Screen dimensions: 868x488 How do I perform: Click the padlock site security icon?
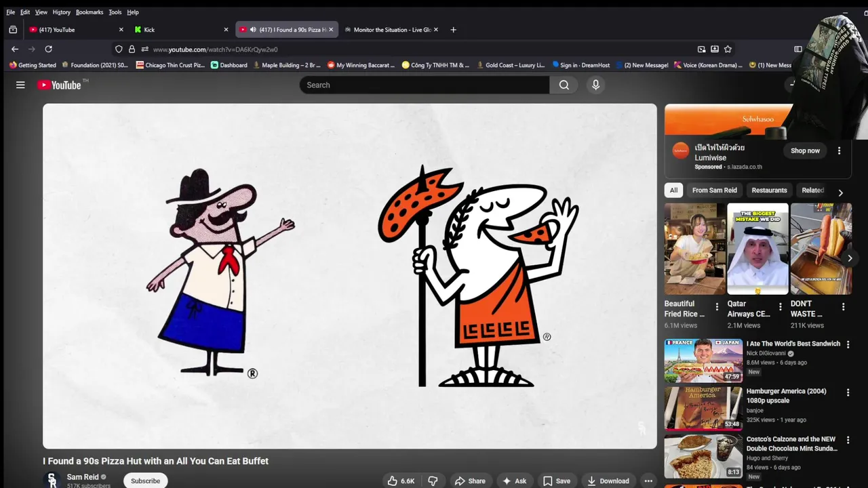[132, 49]
